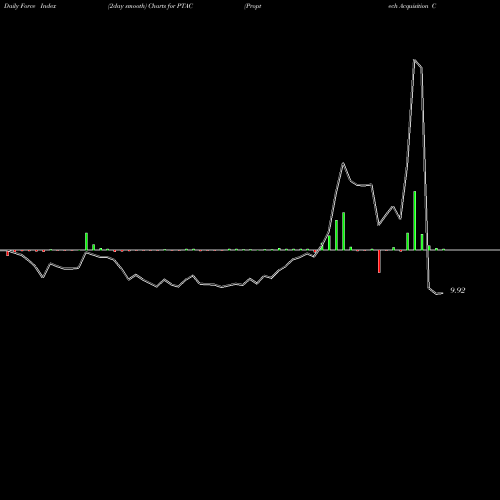The height and width of the screenshot is (500, 500).
Task: Click the tall red negative force bar
Action: click(x=379, y=261)
